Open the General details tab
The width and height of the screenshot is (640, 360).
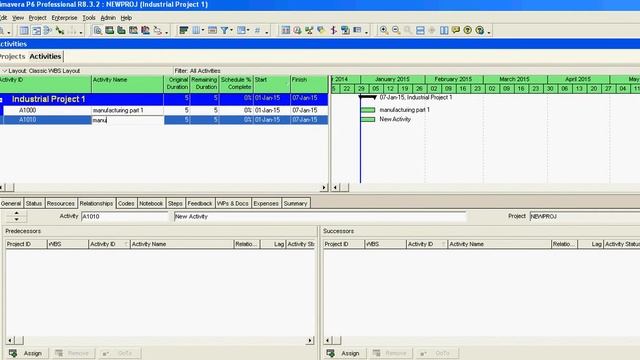click(x=11, y=203)
